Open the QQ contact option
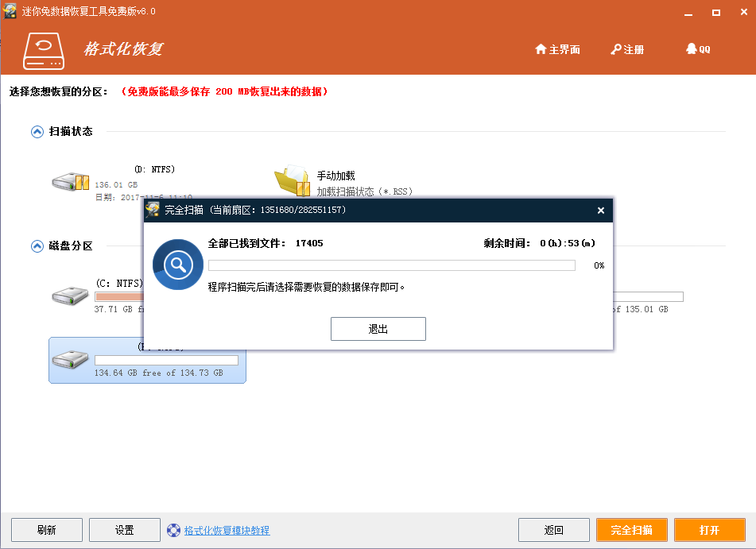The image size is (756, 549). point(698,48)
